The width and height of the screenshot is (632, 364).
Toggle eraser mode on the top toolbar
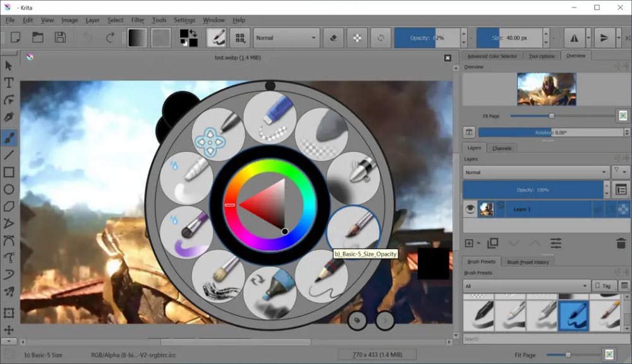[333, 37]
